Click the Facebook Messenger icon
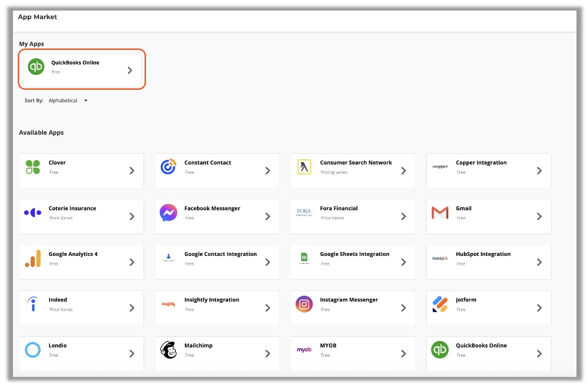 [168, 213]
